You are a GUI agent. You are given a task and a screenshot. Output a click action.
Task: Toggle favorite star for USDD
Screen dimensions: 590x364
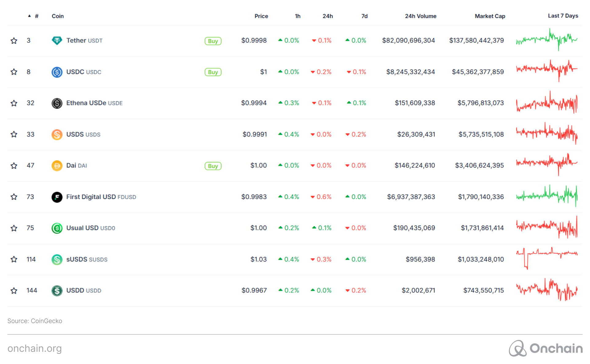click(14, 291)
